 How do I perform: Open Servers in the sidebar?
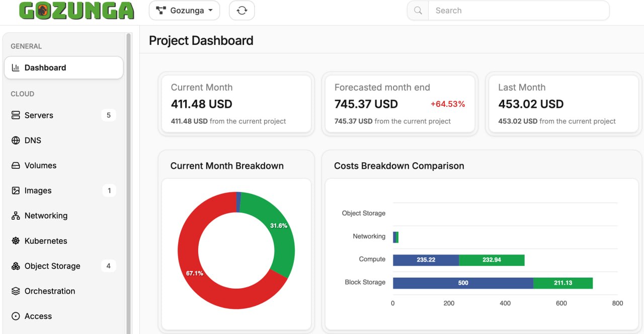coord(63,115)
